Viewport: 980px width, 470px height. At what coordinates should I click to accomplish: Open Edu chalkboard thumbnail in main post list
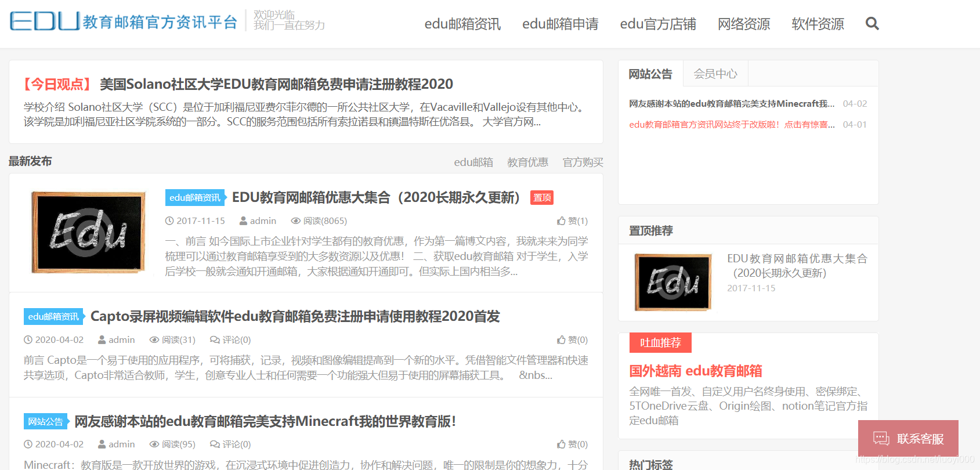88,232
